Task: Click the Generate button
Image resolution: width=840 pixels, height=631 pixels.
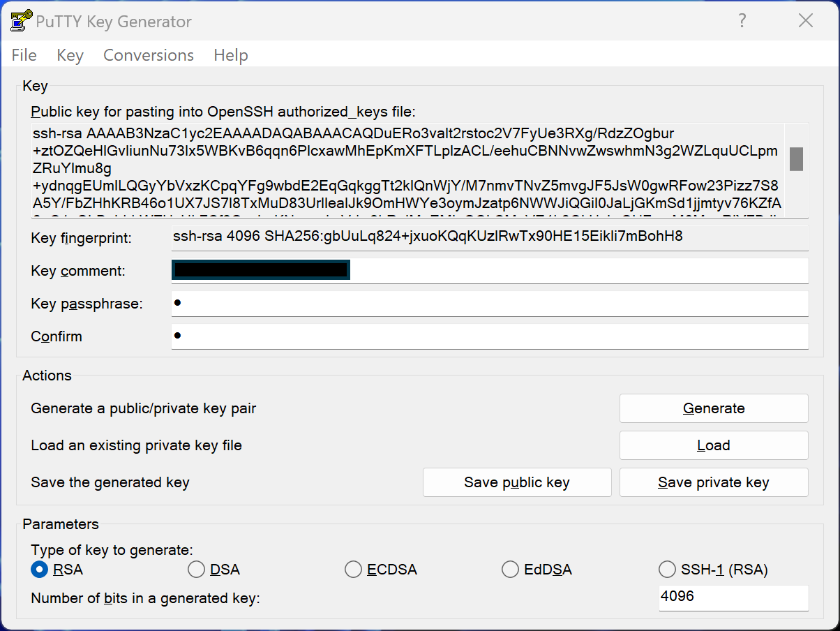Action: (x=714, y=408)
